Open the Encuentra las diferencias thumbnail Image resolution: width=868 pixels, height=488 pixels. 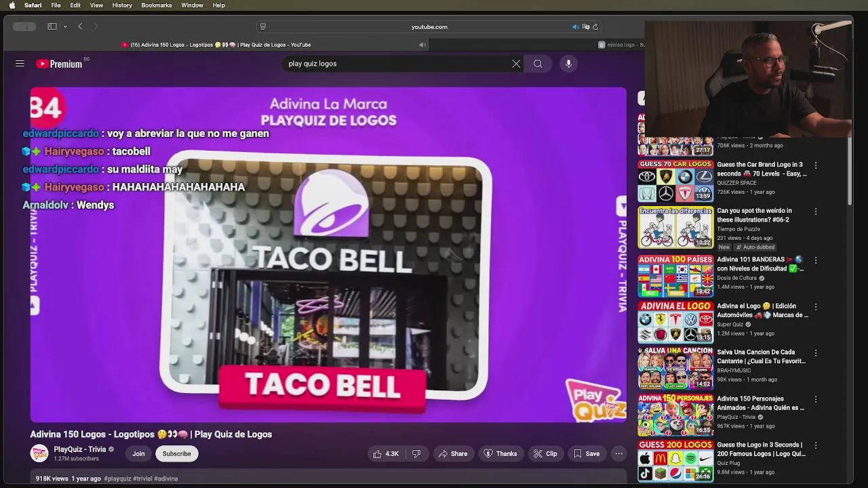point(675,227)
